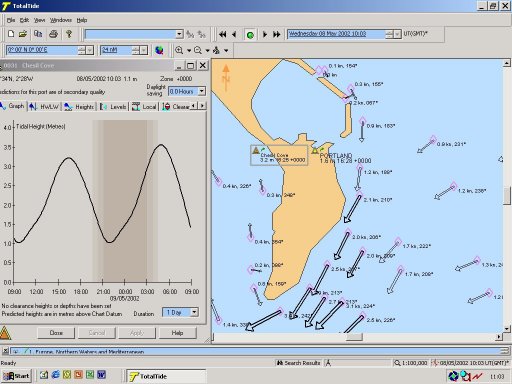Viewport: 512px width, 384px height.
Task: Expand the Duration 1 Day dropdown
Action: [x=194, y=312]
